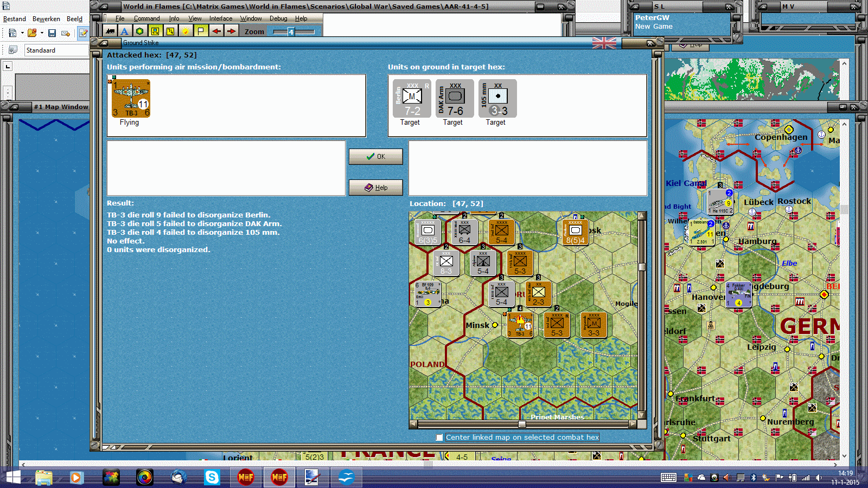Select the Berlin 7-2 target unit
The image size is (868, 488).
pyautogui.click(x=412, y=99)
